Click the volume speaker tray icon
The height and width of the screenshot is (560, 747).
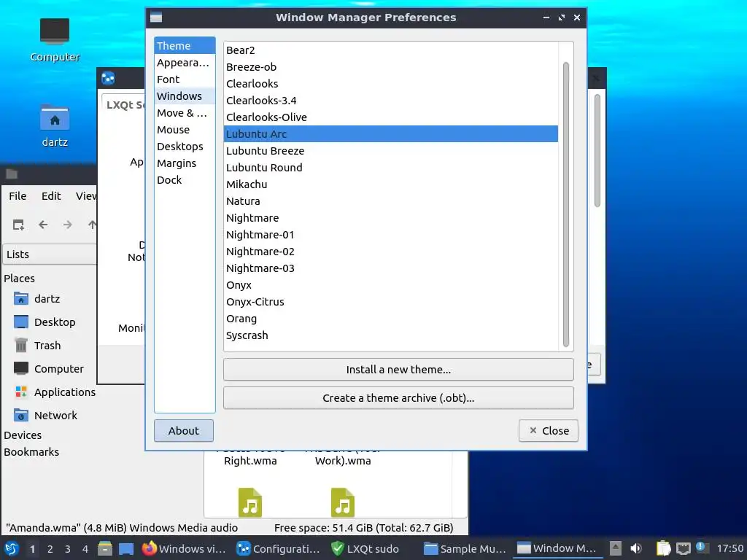click(636, 548)
